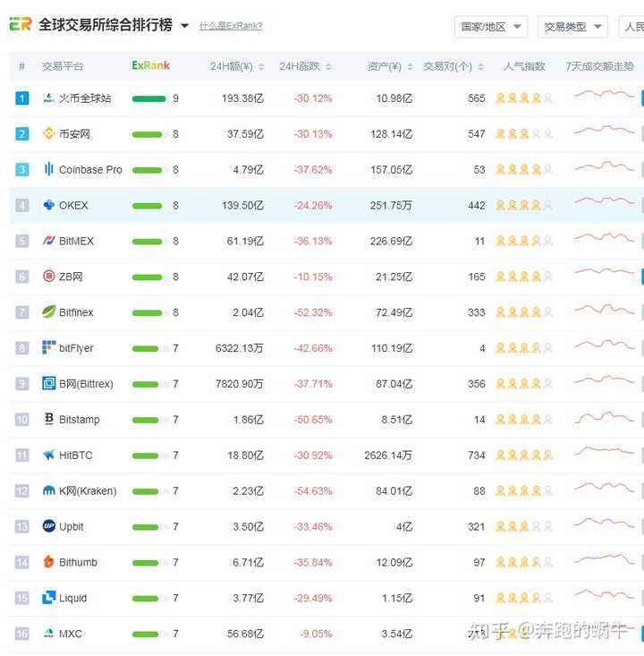Click the BitMEX logo icon
Screen dimensions: 644x656
tap(49, 241)
